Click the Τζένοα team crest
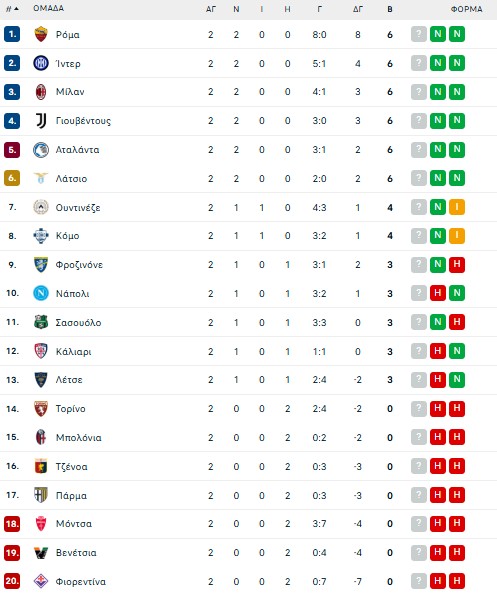The image size is (497, 593). pos(41,466)
